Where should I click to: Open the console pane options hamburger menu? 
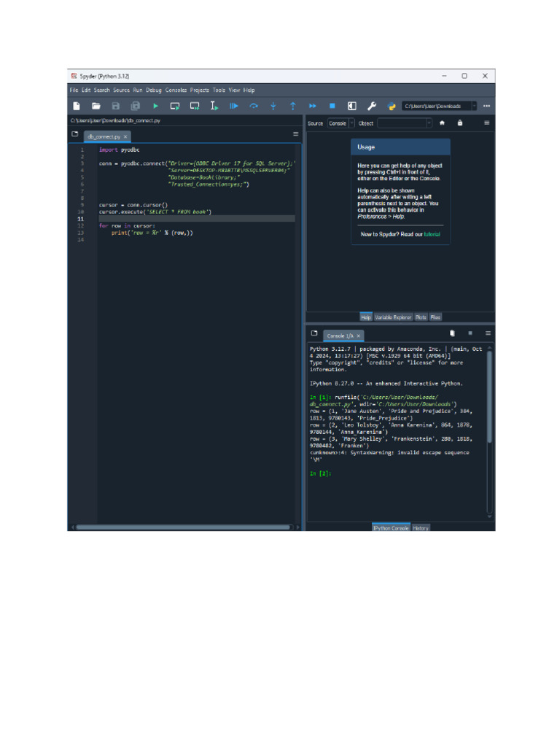[x=488, y=333]
